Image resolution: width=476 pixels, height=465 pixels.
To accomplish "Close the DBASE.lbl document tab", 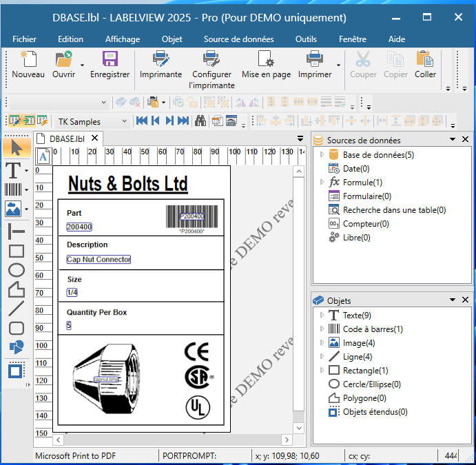I will point(94,138).
